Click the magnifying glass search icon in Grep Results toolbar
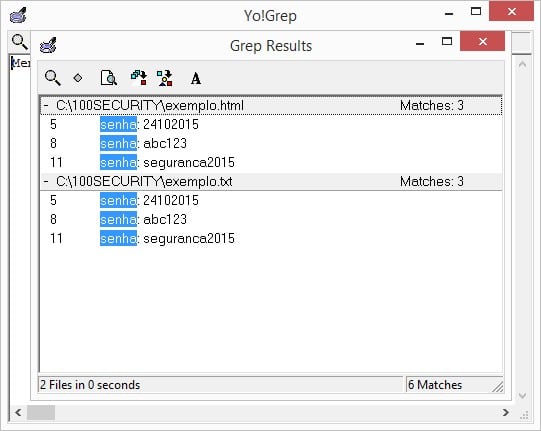 point(53,78)
